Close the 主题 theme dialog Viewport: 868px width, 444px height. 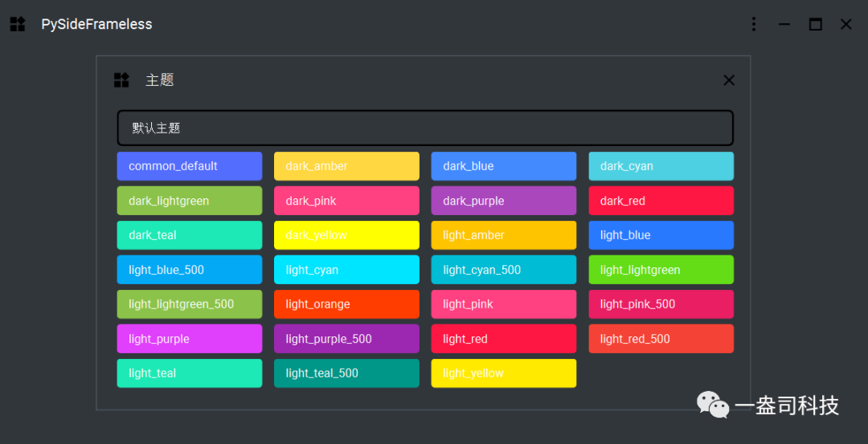tap(729, 80)
